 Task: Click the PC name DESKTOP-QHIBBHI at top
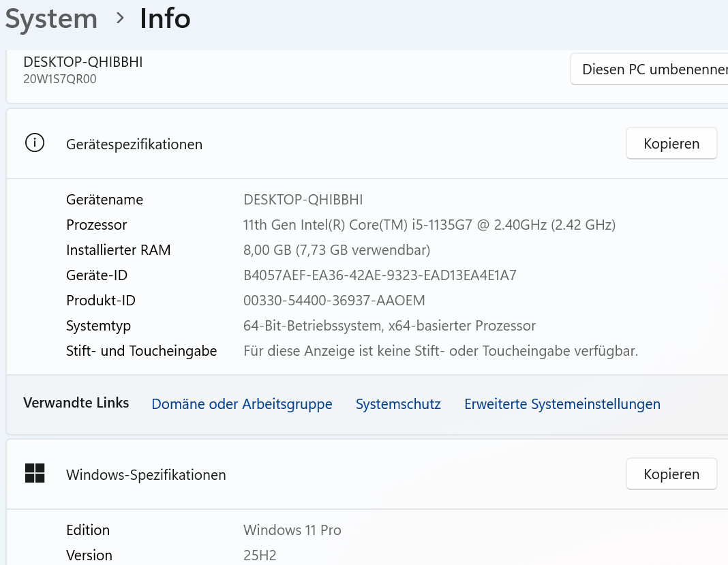83,62
